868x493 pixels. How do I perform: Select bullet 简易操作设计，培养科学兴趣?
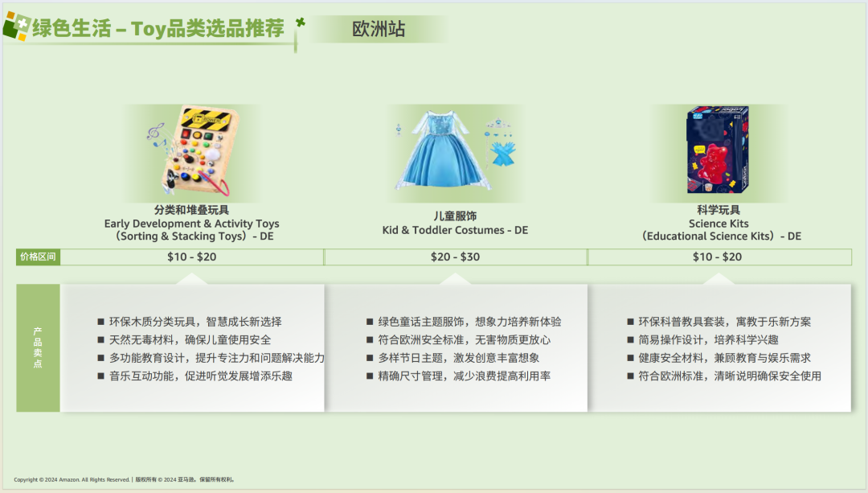pyautogui.click(x=708, y=339)
